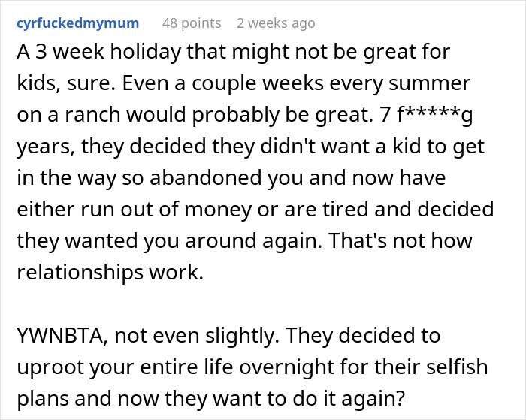
Task: Click the line uproot your entire life overnight
Action: (x=252, y=367)
